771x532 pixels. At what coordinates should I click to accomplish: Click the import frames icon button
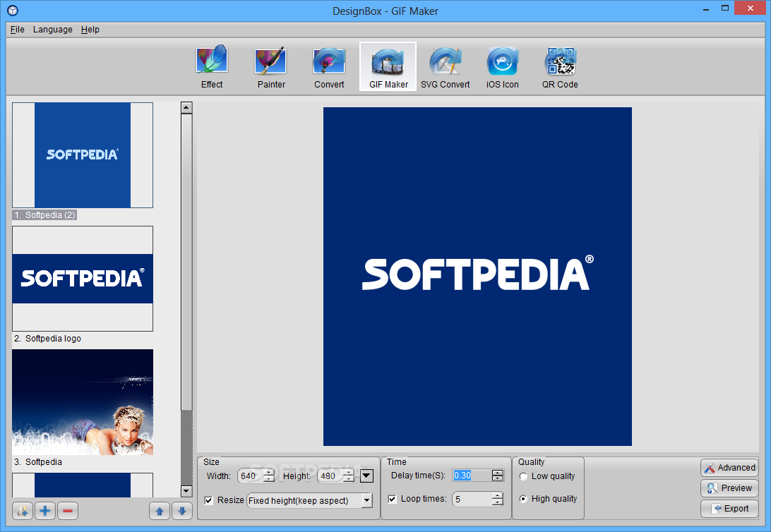click(x=23, y=511)
